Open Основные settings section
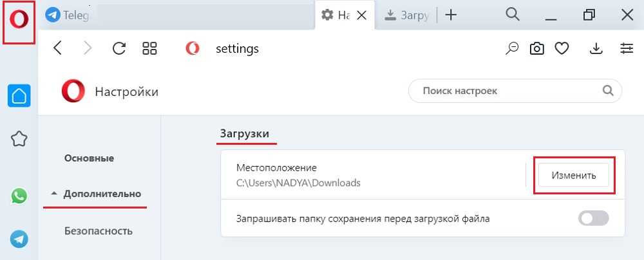The image size is (644, 260). (89, 158)
